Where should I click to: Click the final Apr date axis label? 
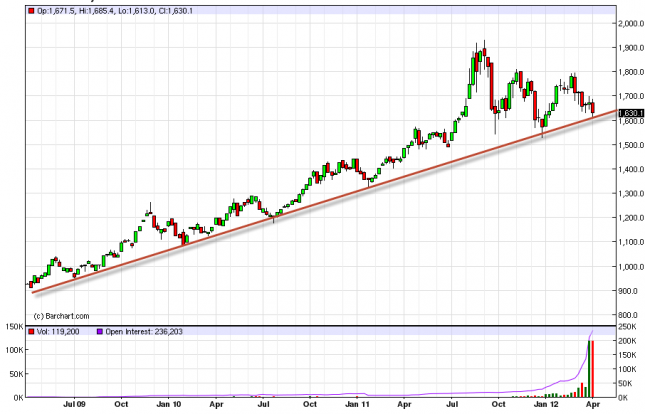pos(593,405)
